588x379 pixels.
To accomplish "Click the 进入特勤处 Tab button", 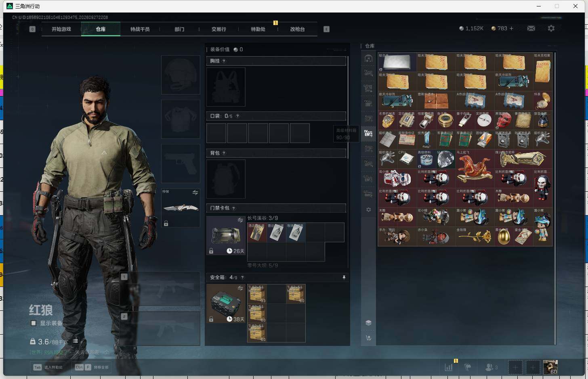I will [48, 367].
